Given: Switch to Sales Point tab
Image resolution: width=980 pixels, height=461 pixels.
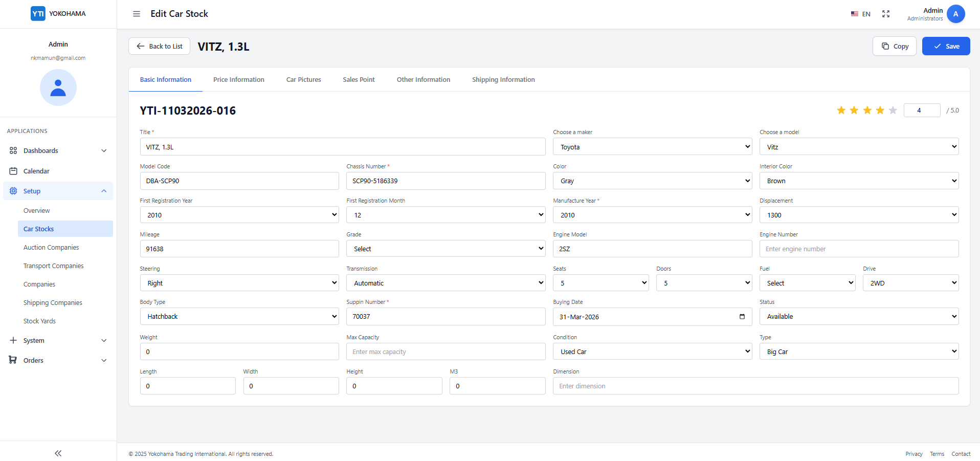Looking at the screenshot, I should tap(359, 80).
